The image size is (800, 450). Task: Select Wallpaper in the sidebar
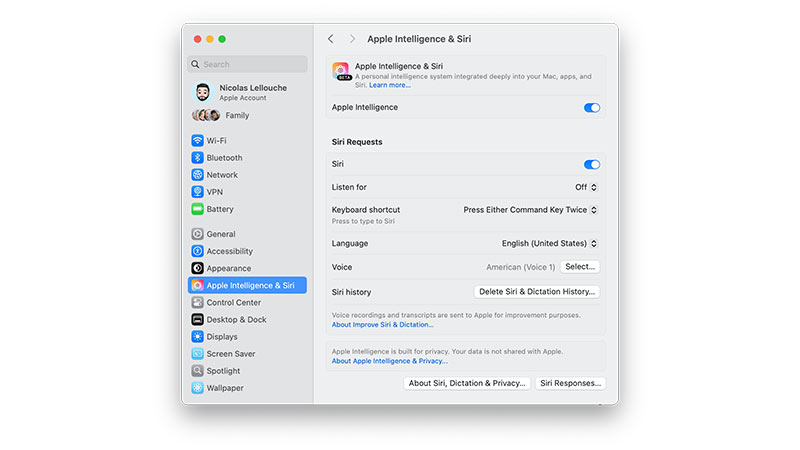pyautogui.click(x=247, y=388)
